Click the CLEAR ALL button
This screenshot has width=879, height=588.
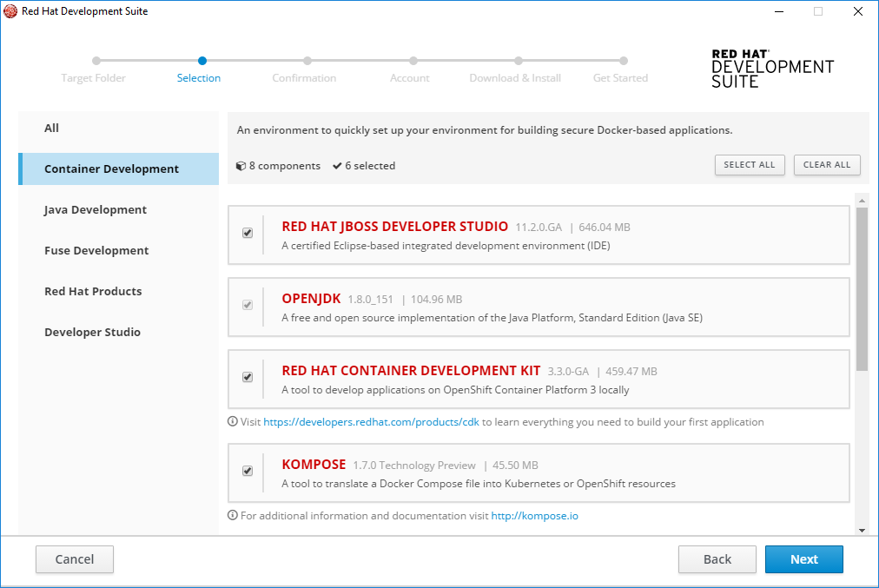pos(826,165)
